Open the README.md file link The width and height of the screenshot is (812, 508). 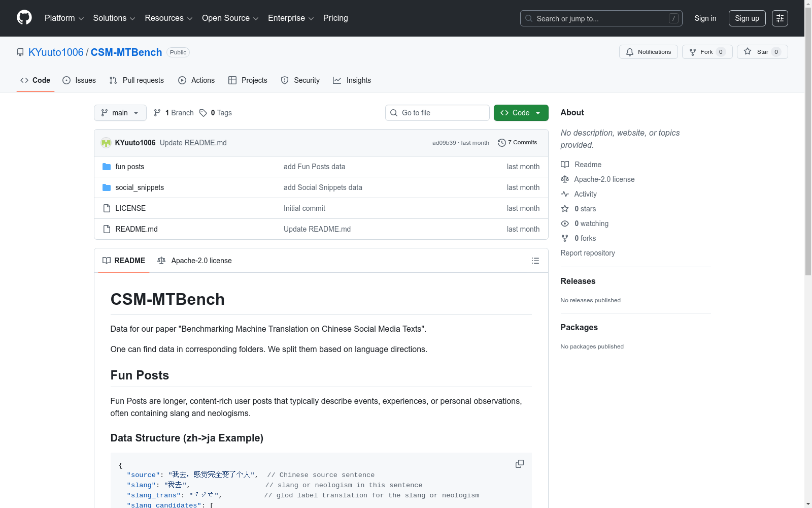137,229
